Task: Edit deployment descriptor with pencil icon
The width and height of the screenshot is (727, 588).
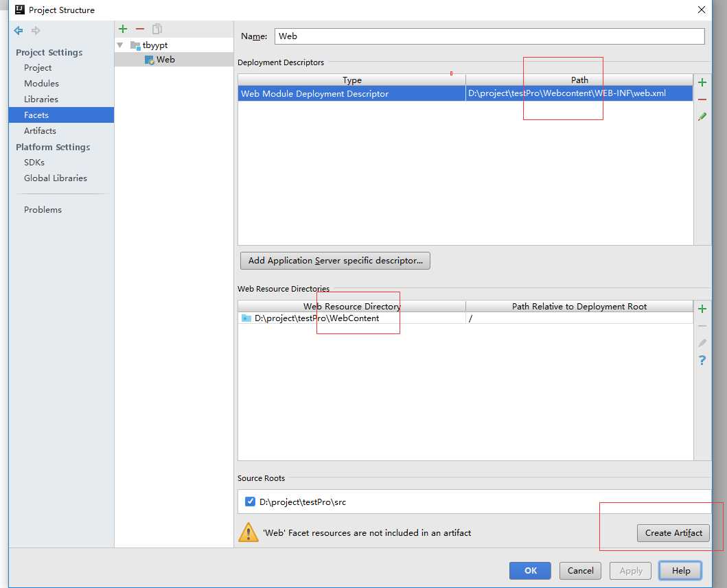Action: pyautogui.click(x=702, y=117)
